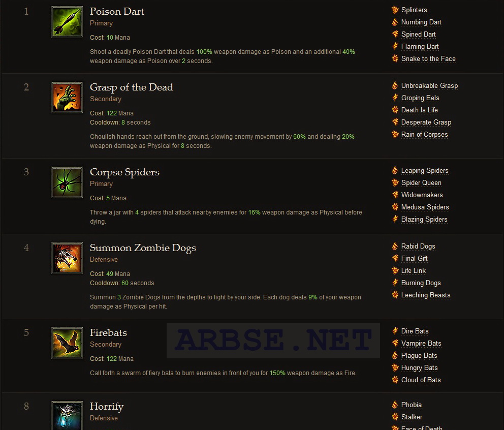This screenshot has width=504, height=430.
Task: Click the Poison Dart skill icon
Action: 67,22
